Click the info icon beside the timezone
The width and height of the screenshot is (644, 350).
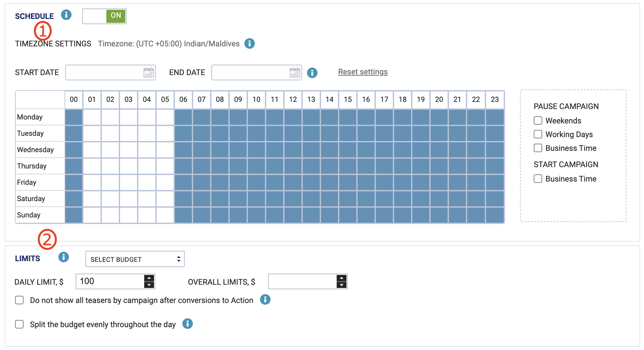(250, 43)
